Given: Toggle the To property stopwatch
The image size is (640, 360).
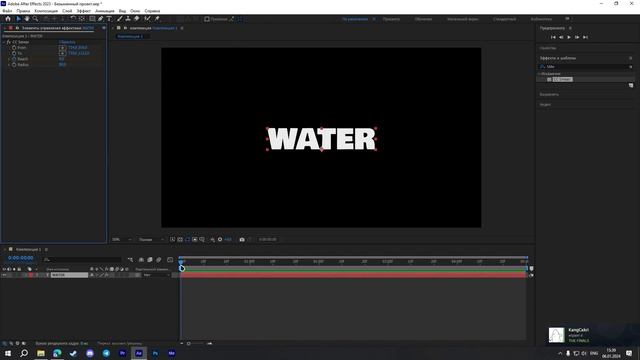Looking at the screenshot, I should 14,53.
